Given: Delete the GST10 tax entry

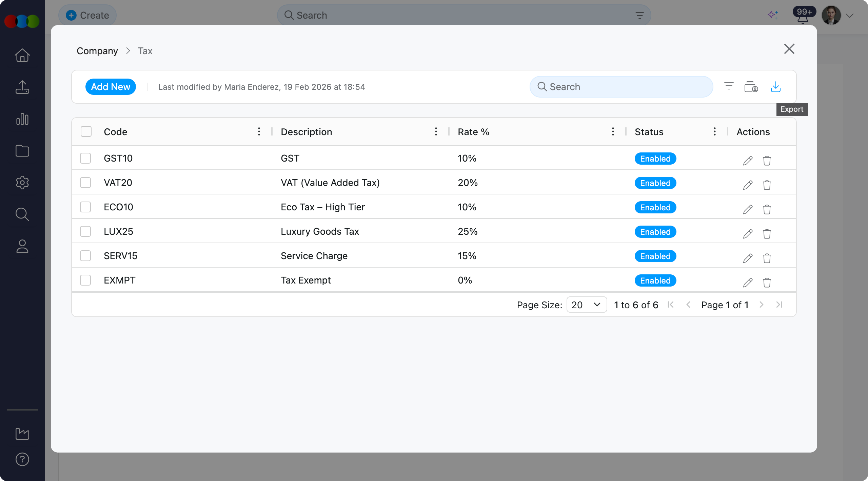Looking at the screenshot, I should (767, 161).
